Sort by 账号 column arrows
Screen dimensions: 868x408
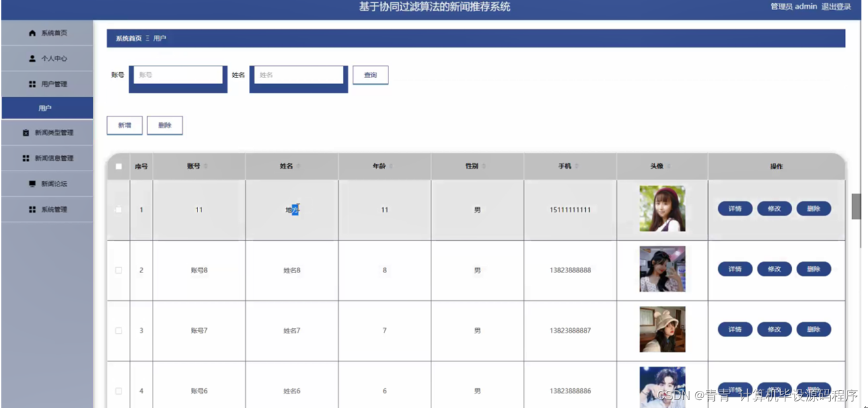point(205,167)
